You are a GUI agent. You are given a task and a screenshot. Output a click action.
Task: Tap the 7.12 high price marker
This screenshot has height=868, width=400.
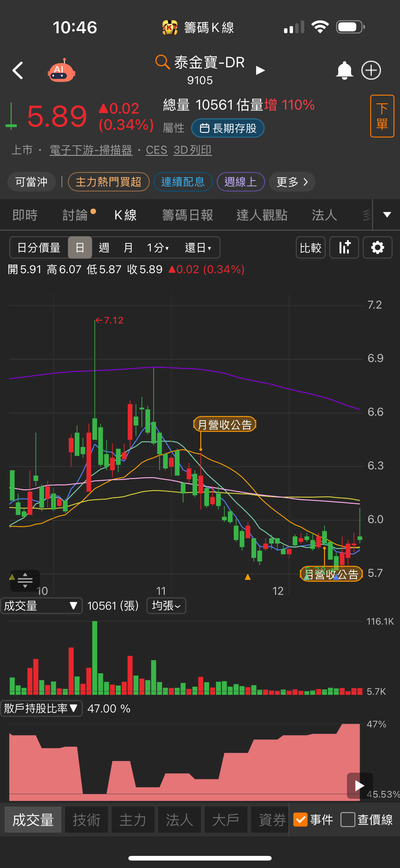110,320
